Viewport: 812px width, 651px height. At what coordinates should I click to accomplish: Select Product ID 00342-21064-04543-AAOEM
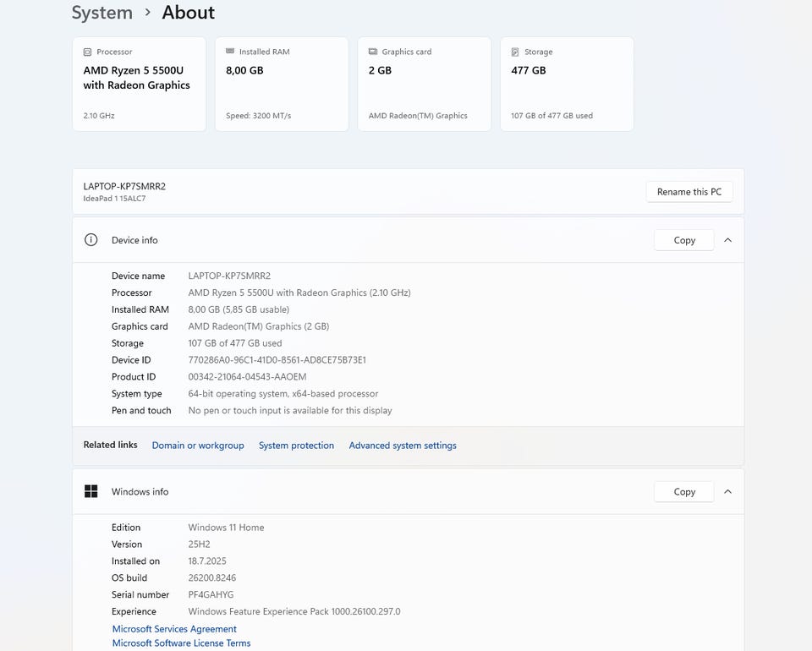tap(247, 377)
